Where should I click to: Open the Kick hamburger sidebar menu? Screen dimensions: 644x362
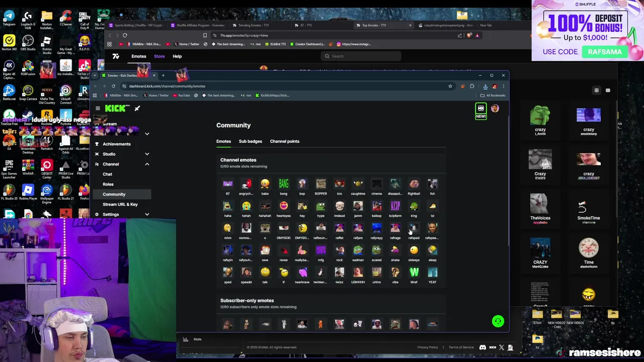click(98, 108)
